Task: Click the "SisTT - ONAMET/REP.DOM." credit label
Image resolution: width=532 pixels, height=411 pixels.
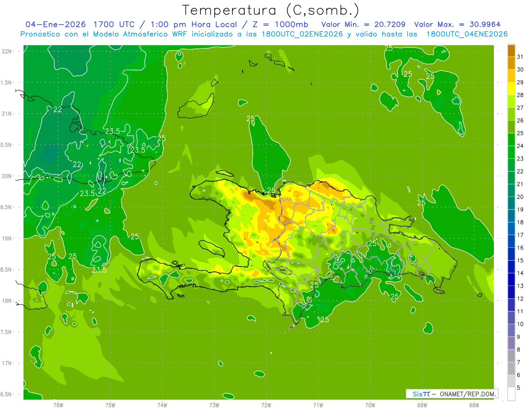Action: point(452,394)
